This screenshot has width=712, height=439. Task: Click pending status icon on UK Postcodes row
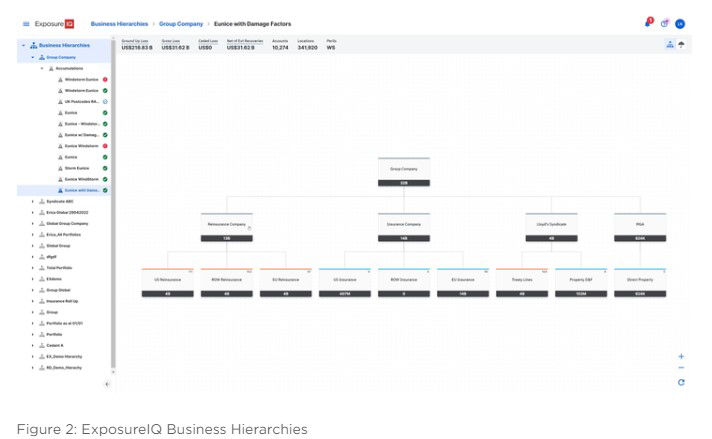[x=105, y=102]
